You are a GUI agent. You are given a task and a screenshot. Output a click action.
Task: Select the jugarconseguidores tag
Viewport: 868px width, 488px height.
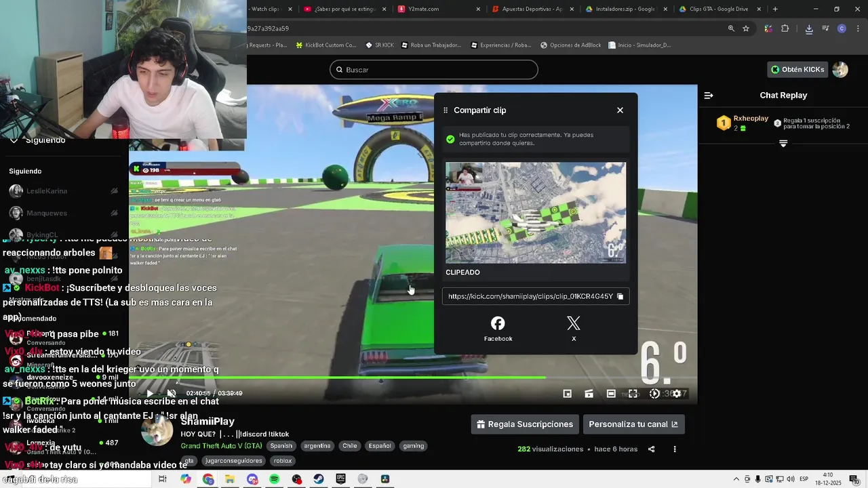(x=233, y=461)
